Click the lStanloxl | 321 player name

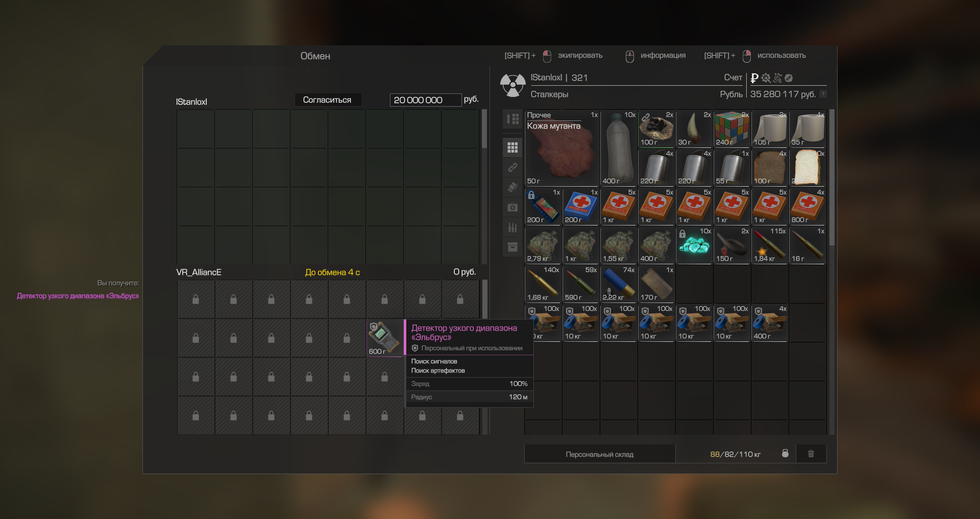pos(559,78)
